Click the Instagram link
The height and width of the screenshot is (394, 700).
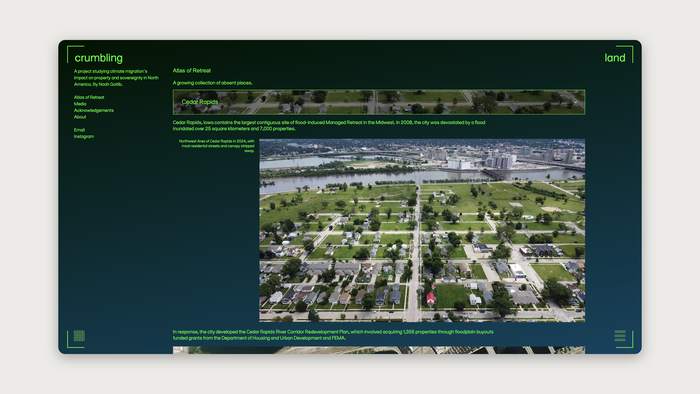tap(83, 137)
